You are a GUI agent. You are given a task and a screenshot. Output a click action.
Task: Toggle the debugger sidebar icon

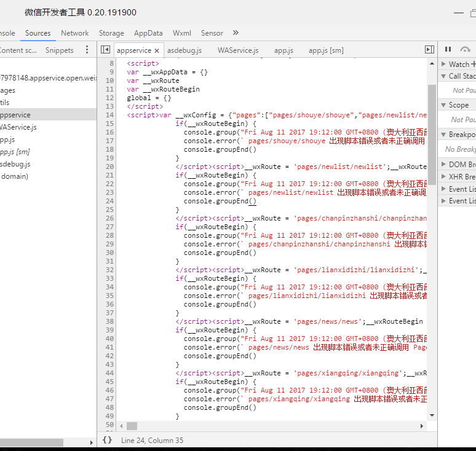coord(429,49)
